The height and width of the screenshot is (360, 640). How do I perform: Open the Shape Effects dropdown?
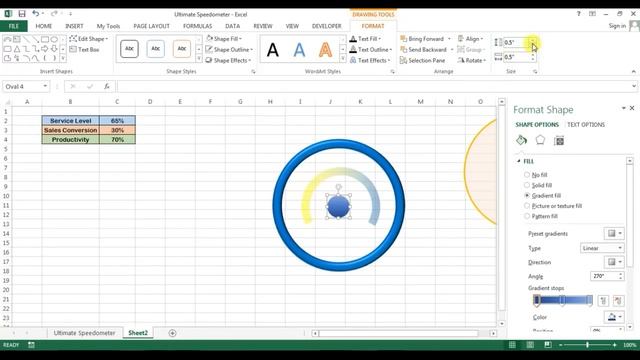(228, 60)
